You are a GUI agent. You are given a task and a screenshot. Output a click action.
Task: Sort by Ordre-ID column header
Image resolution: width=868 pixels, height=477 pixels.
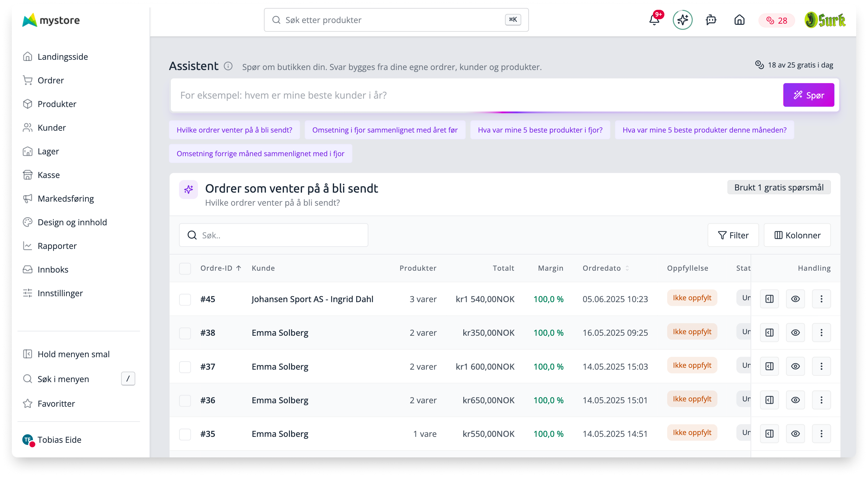click(x=221, y=268)
